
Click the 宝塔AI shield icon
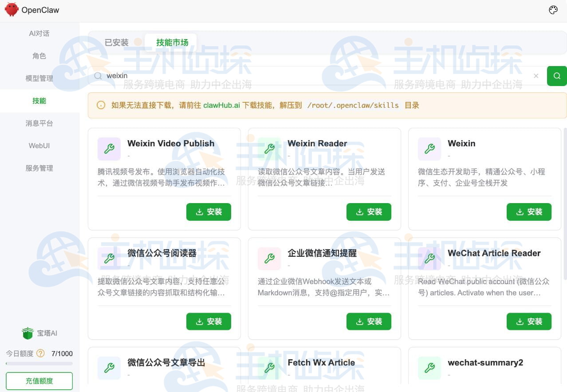tap(28, 333)
